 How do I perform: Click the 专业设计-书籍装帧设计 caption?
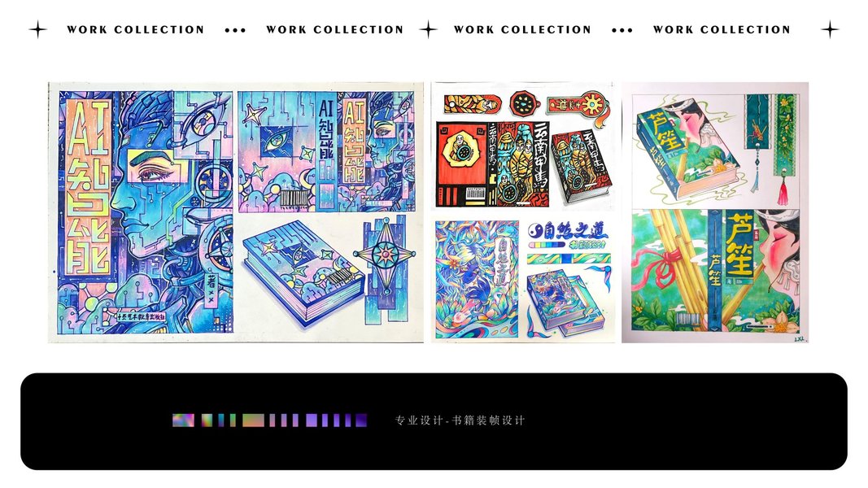click(460, 420)
